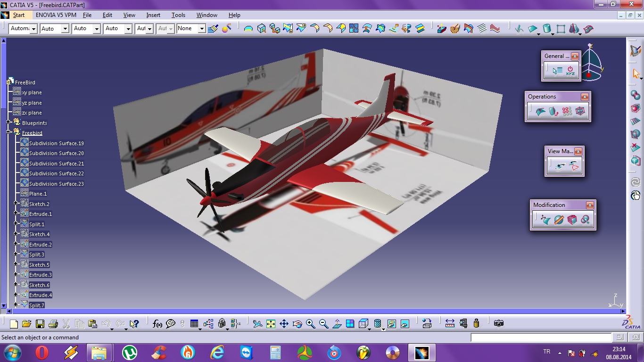Open the None dropdown in top toolbar
Screen dimensions: 644x362
(202, 29)
